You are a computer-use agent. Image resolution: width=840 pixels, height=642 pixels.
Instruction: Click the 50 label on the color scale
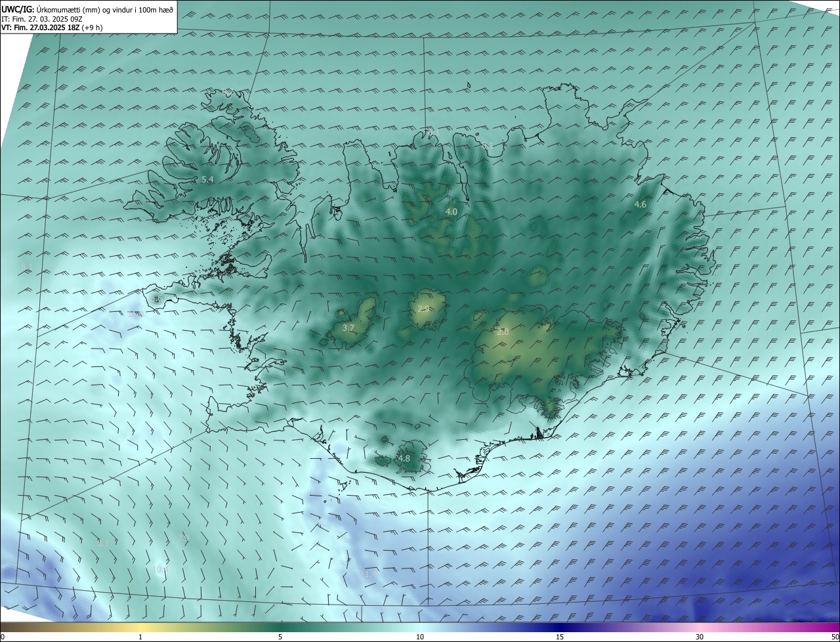(835, 637)
